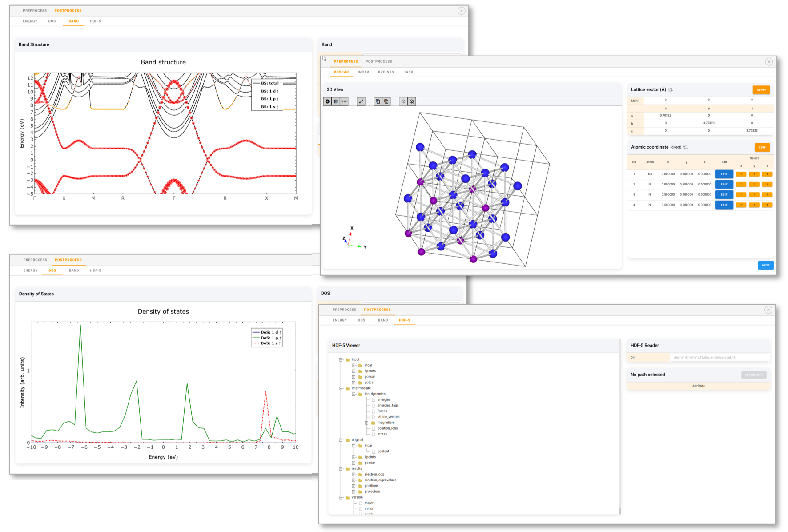The height and width of the screenshot is (532, 788).
Task: Click the first copy icon in 3D View toolbar
Action: [378, 101]
